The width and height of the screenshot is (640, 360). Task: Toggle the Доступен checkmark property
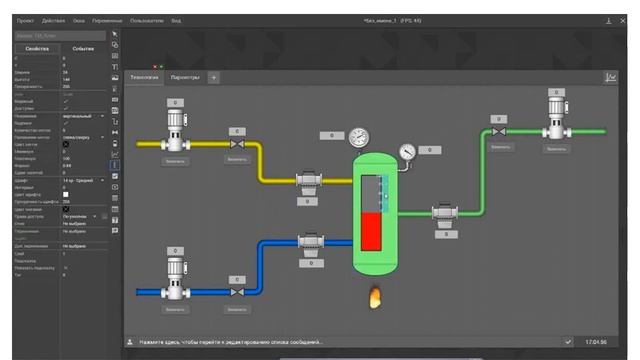click(66, 109)
